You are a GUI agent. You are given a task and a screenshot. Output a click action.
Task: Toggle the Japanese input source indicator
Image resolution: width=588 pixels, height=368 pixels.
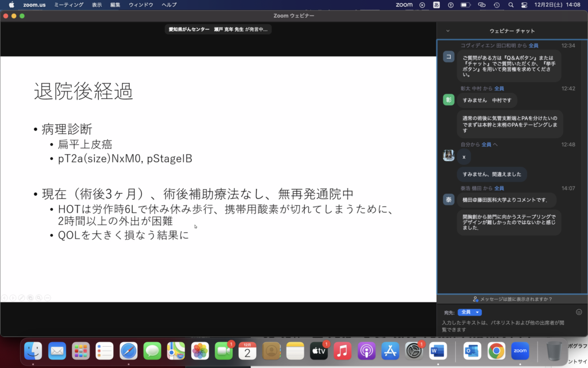tap(436, 5)
